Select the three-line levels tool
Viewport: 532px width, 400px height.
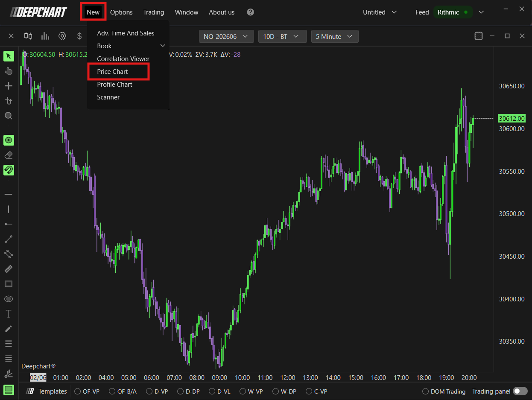[x=9, y=344]
